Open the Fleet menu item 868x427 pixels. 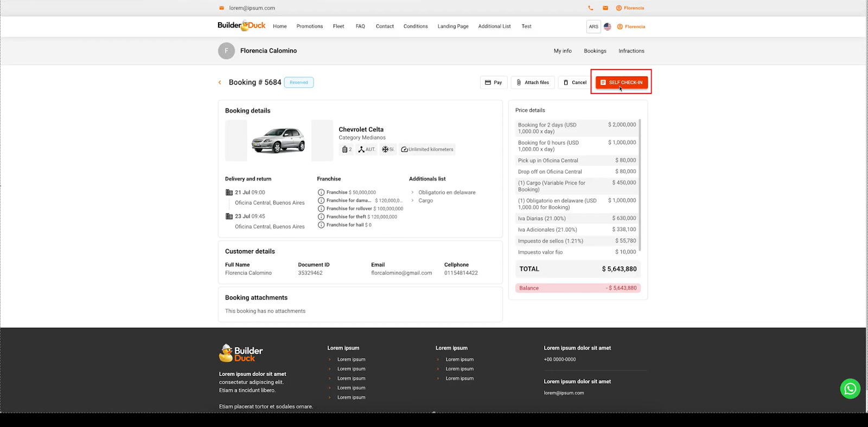click(x=339, y=27)
